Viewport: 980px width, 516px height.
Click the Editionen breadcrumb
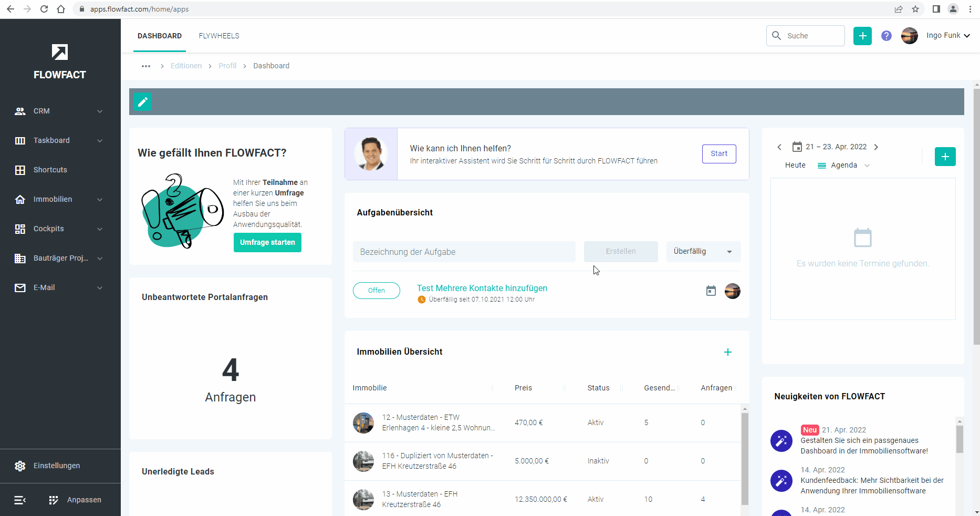(186, 66)
